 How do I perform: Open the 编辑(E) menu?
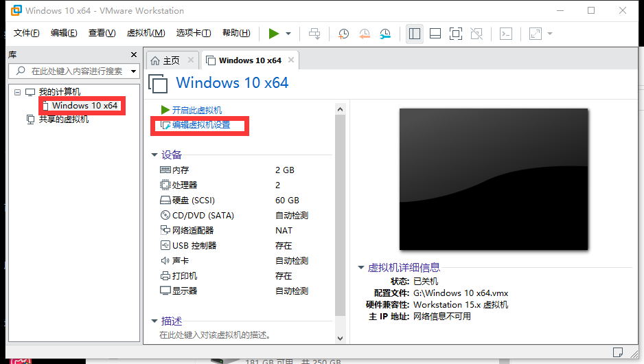[64, 33]
